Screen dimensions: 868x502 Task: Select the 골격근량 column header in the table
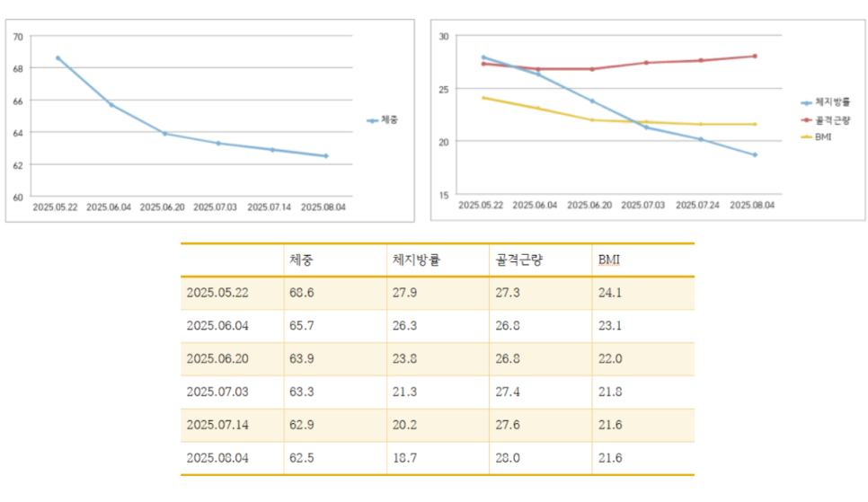point(519,260)
